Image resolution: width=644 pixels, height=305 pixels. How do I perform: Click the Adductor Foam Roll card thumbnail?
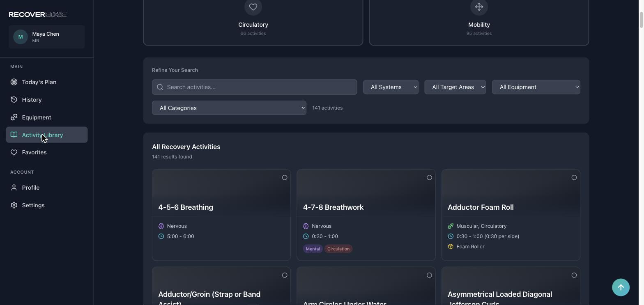click(x=511, y=193)
